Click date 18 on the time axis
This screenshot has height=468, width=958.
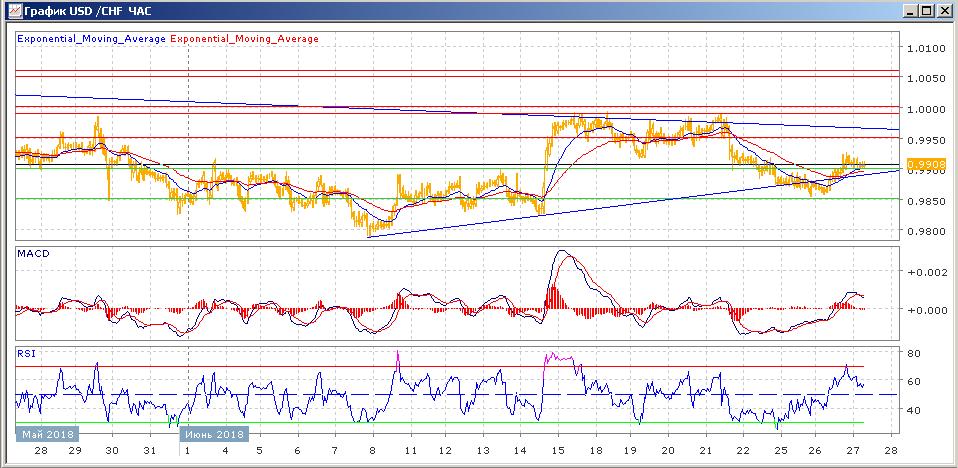[595, 452]
